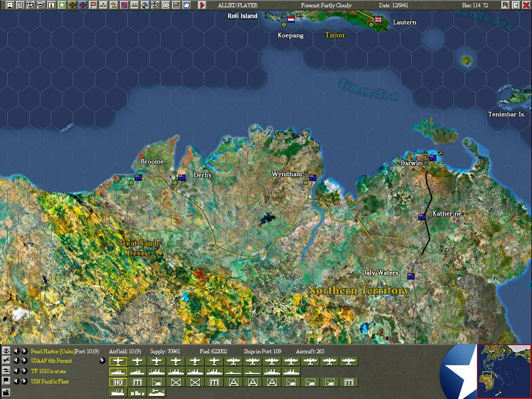Click the weather cloud icon in toolbar

tap(187, 5)
